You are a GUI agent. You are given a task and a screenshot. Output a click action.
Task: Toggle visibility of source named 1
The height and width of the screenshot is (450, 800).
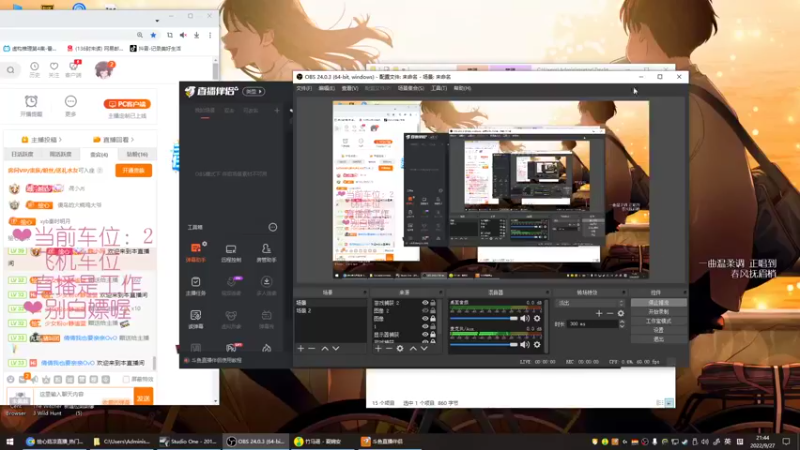(424, 327)
